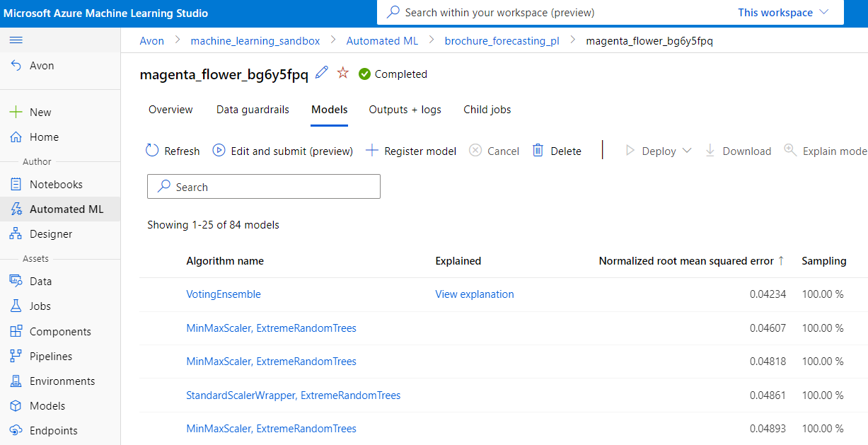Click the Explained column header

point(458,261)
